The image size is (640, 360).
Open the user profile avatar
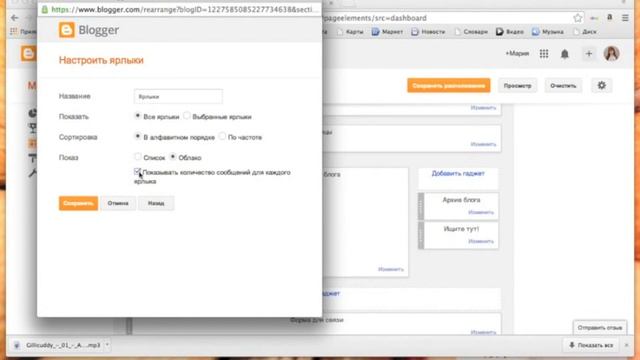click(x=611, y=53)
